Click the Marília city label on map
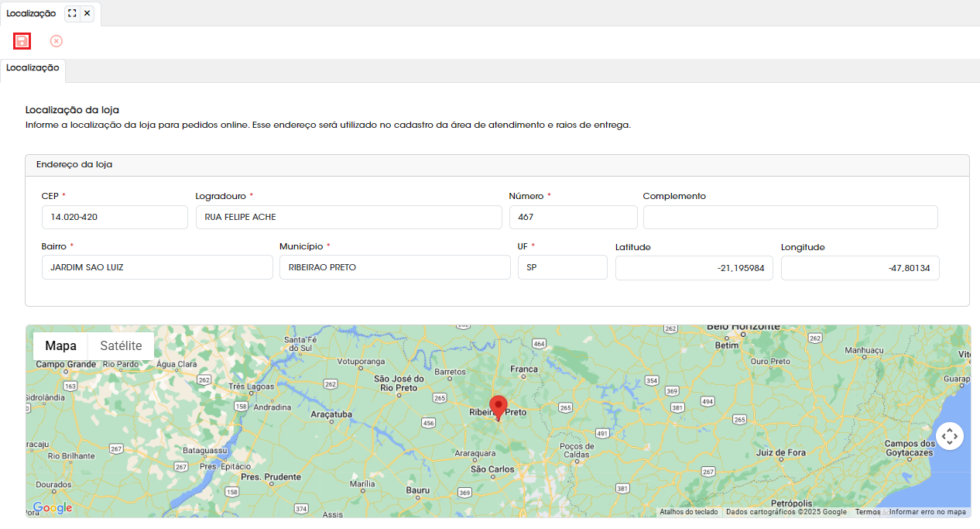This screenshot has width=980, height=529. coord(362,484)
